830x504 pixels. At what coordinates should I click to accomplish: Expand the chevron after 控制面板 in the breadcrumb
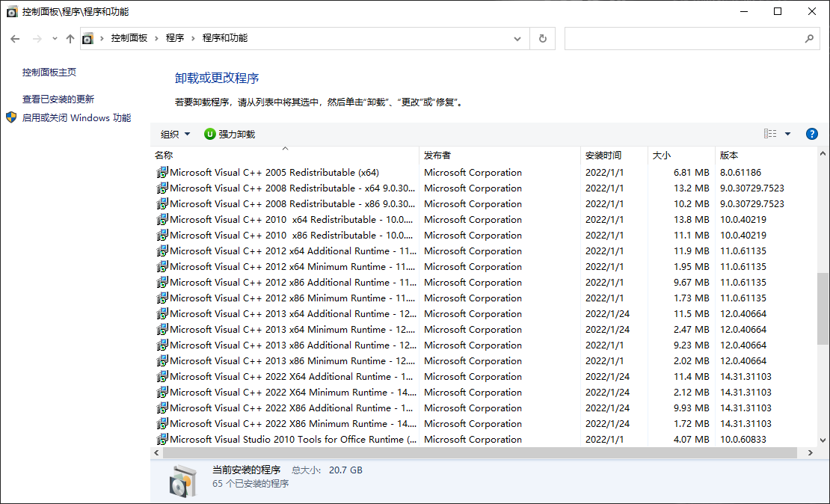(x=157, y=38)
